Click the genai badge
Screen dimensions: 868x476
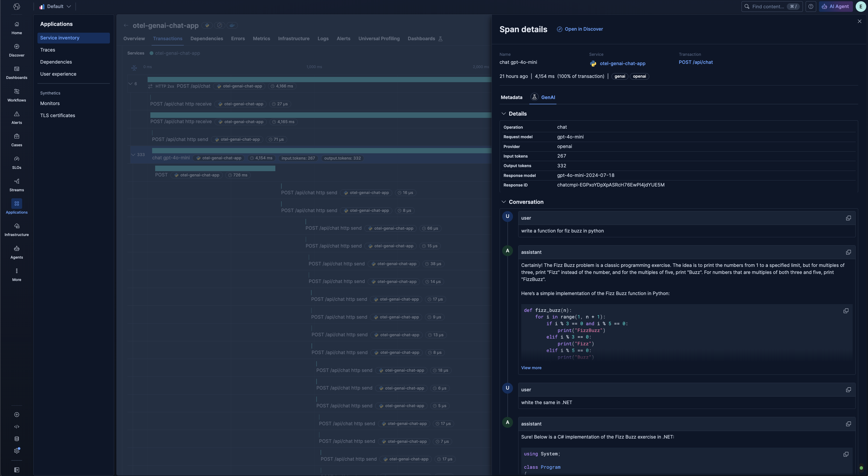[x=620, y=76]
